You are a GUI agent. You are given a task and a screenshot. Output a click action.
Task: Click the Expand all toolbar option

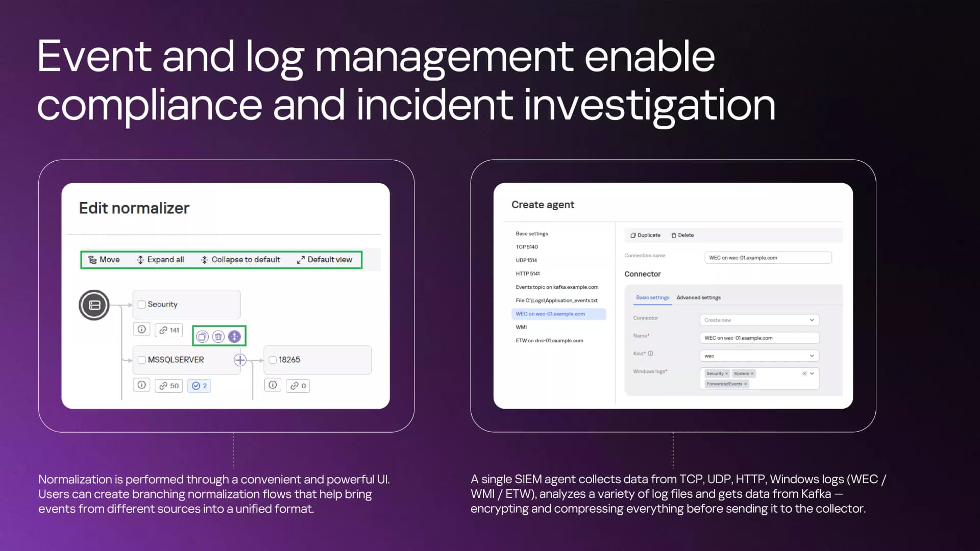(x=160, y=260)
